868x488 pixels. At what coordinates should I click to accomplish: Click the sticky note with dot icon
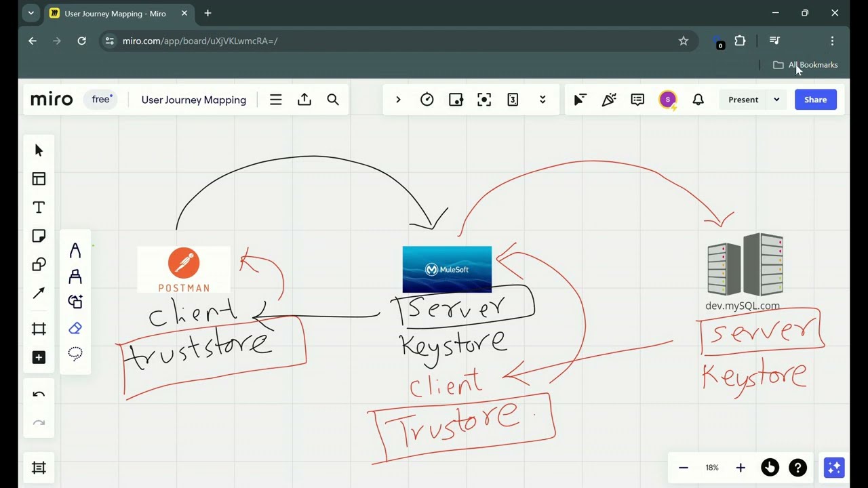[456, 100]
